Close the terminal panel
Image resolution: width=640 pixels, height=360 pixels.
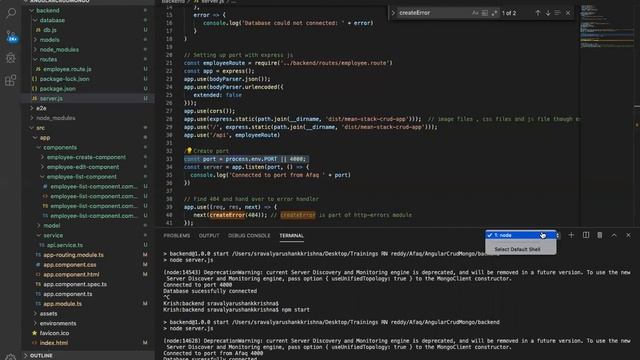click(x=628, y=235)
